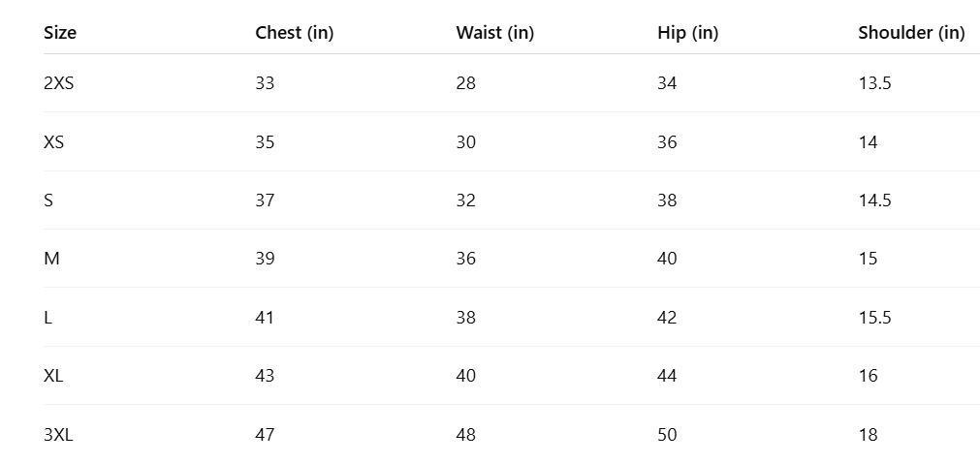This screenshot has height=463, width=980.
Task: Select the XS size cell
Action: [54, 142]
